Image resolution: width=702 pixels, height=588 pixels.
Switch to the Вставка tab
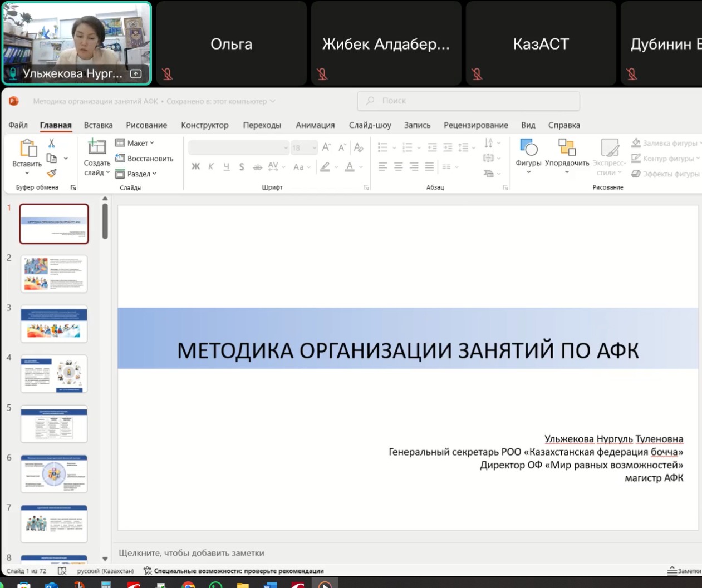pos(98,125)
